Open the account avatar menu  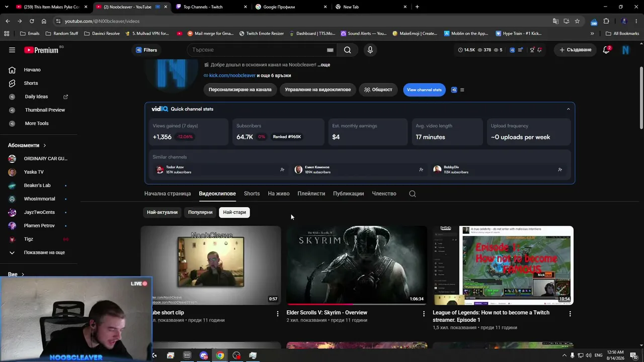click(625, 50)
